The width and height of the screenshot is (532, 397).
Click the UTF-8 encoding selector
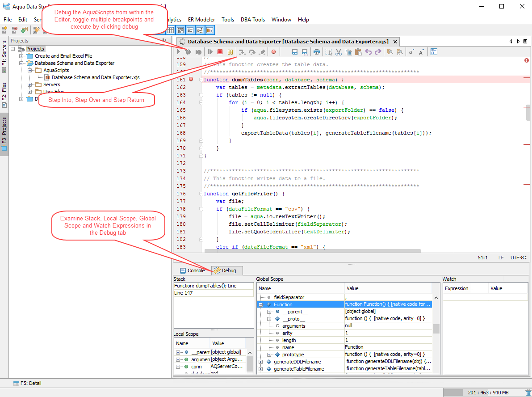pos(519,258)
